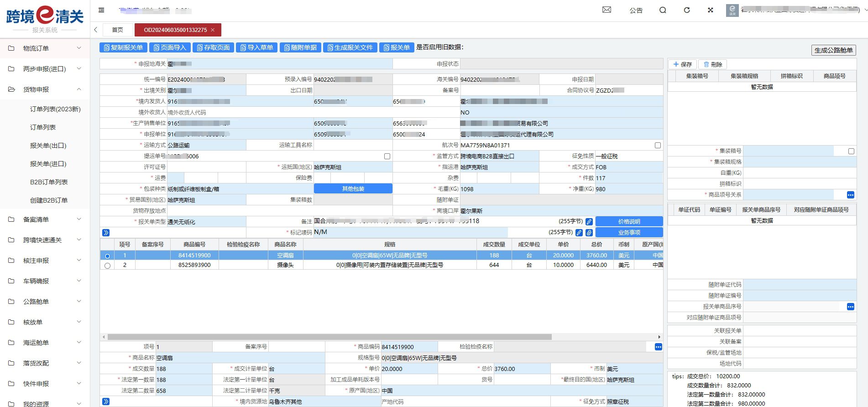Close the OD20240603S001332275 tab
The image size is (868, 407).
tap(213, 30)
